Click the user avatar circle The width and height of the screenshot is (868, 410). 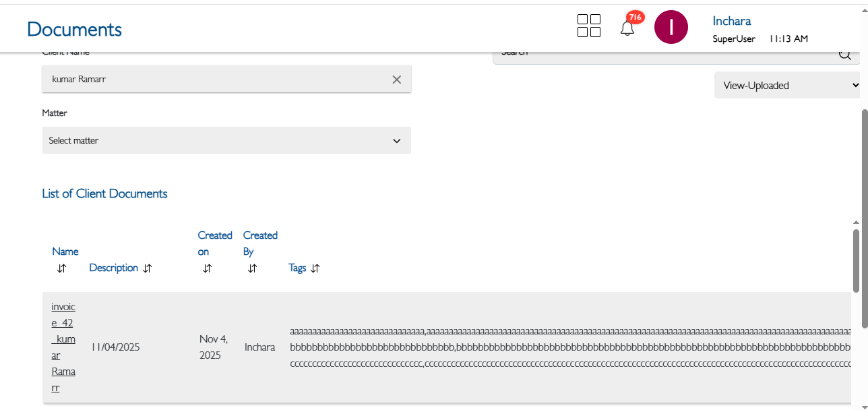click(x=671, y=28)
